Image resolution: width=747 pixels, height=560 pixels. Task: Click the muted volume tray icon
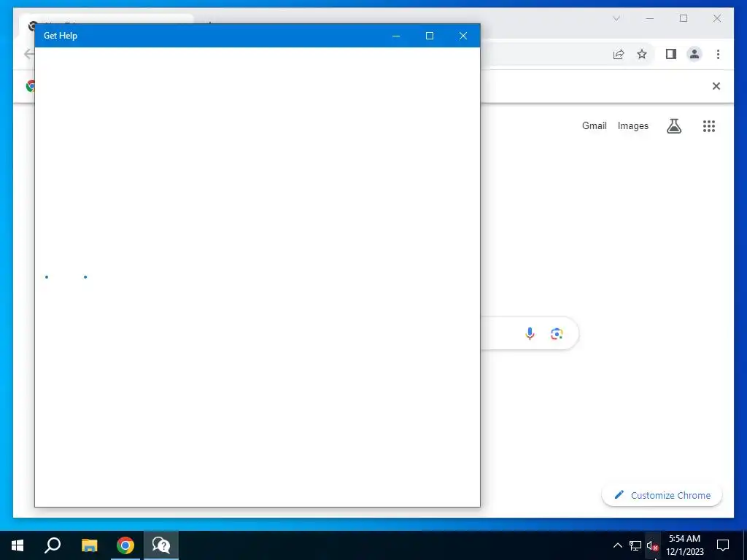652,545
